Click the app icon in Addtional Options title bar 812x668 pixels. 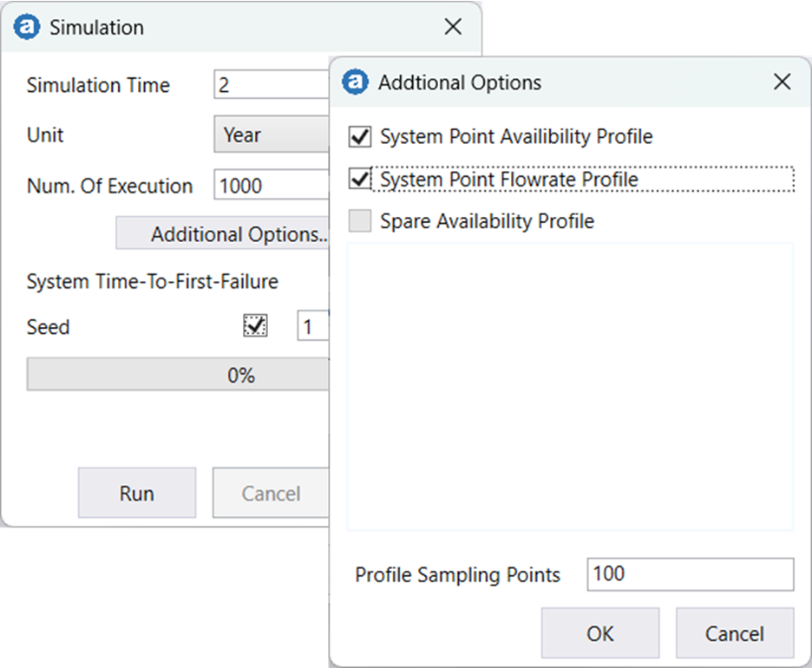(x=356, y=82)
